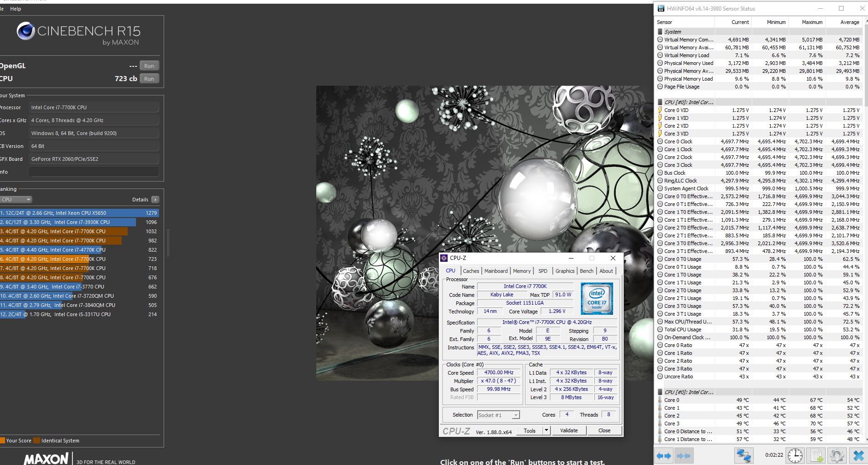Select Core 2 Ratio row in HWiNFO

pyautogui.click(x=759, y=361)
